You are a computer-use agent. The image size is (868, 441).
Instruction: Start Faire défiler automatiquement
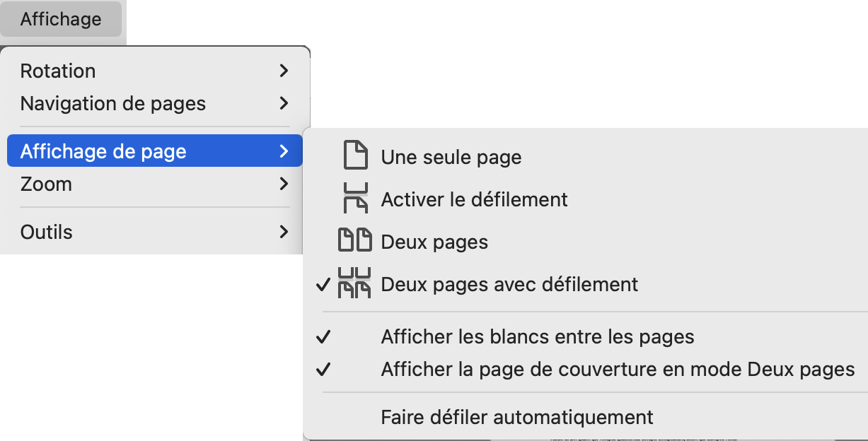[x=516, y=417]
